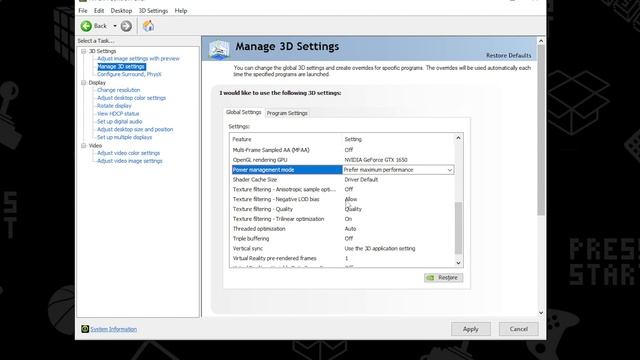Select Multi-Frame Sampled AA (MFAA) row
The image size is (640, 360).
click(x=343, y=150)
